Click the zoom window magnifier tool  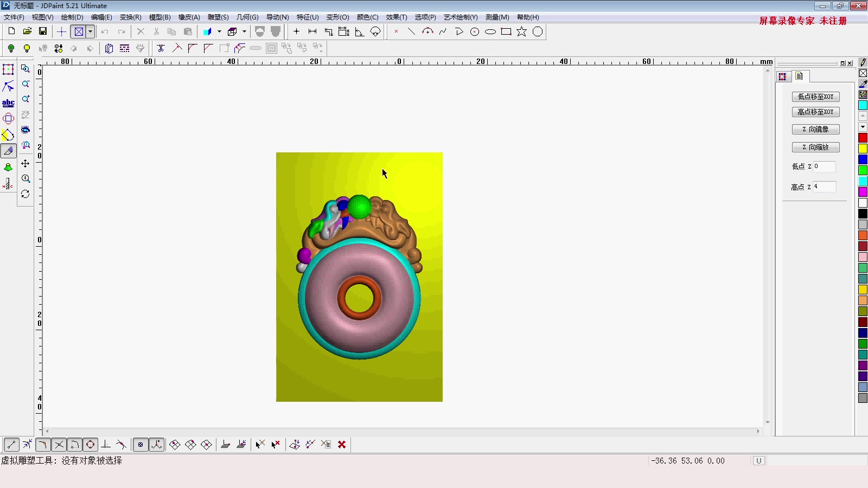(25, 69)
